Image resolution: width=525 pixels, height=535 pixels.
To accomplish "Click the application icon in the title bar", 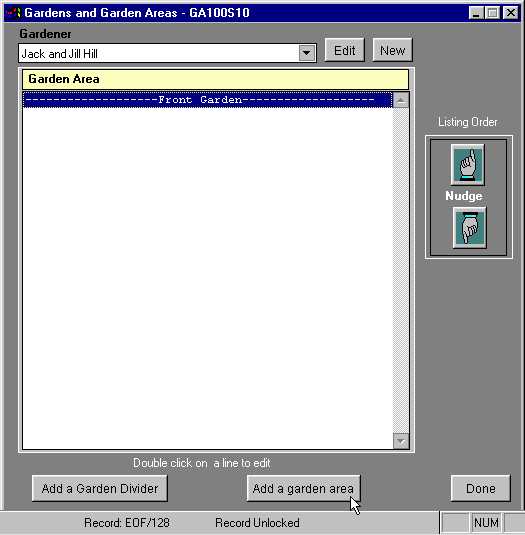I will [14, 13].
